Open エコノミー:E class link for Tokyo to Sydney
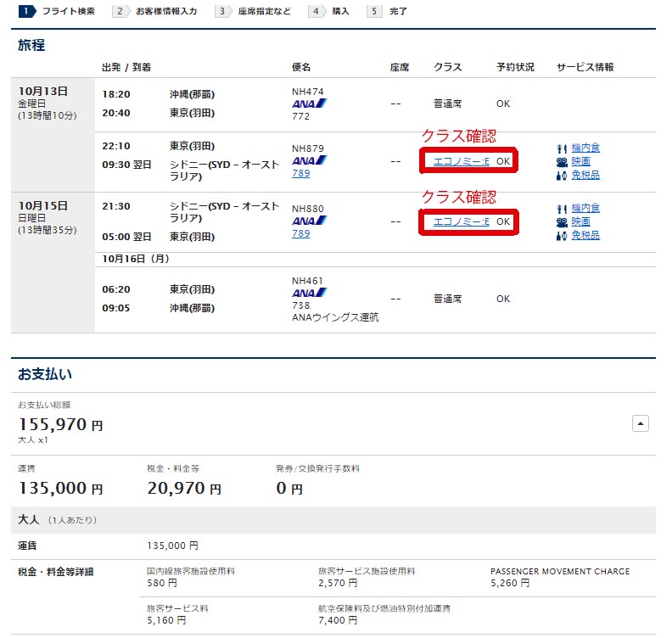The height and width of the screenshot is (638, 672). pyautogui.click(x=461, y=161)
